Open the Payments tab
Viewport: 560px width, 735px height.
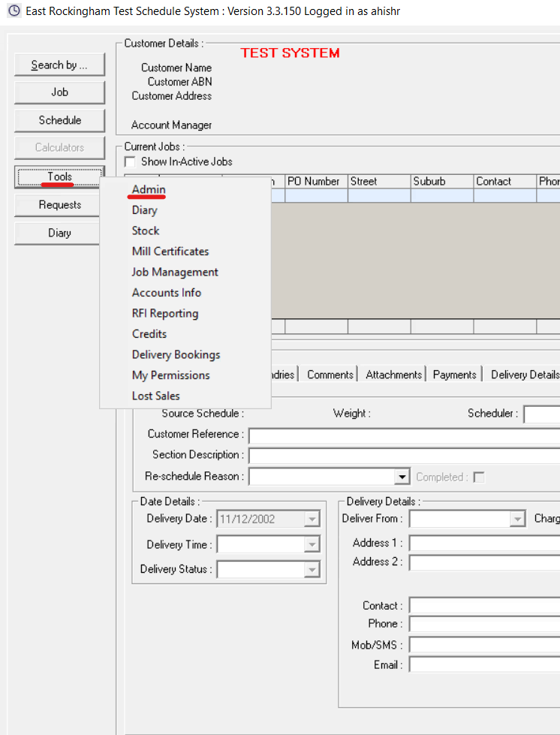tap(455, 375)
